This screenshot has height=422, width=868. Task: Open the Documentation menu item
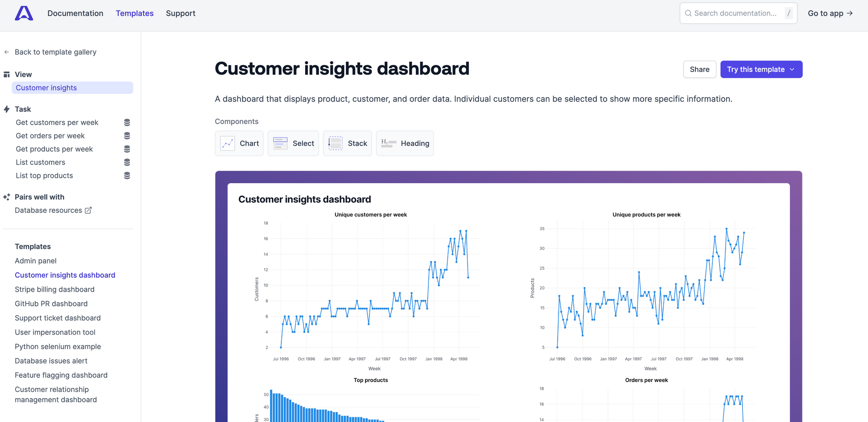coord(76,13)
